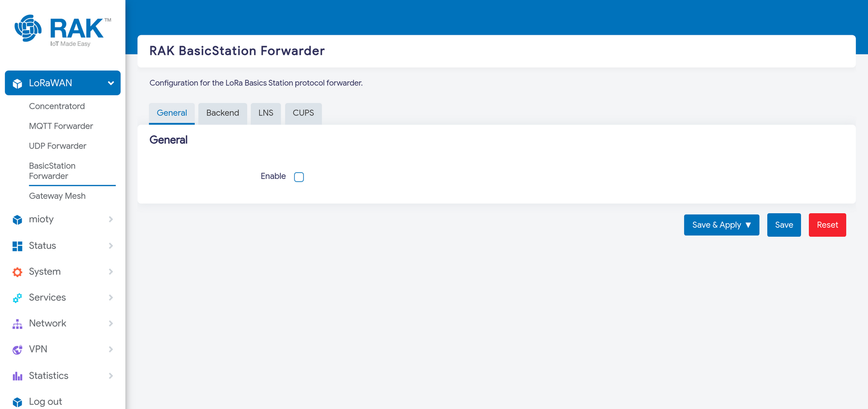Expand the Status menu chevron
This screenshot has height=409, width=868.
pyautogui.click(x=111, y=245)
